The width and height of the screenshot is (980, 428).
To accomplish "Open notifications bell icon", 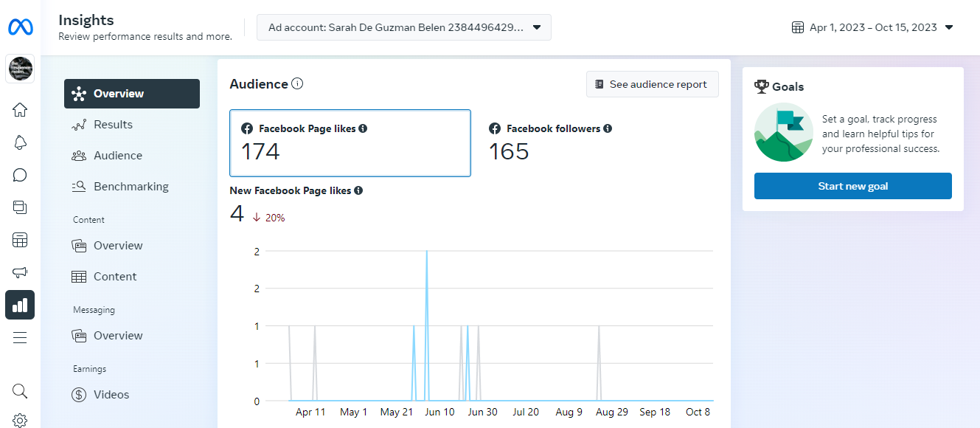I will click(20, 142).
